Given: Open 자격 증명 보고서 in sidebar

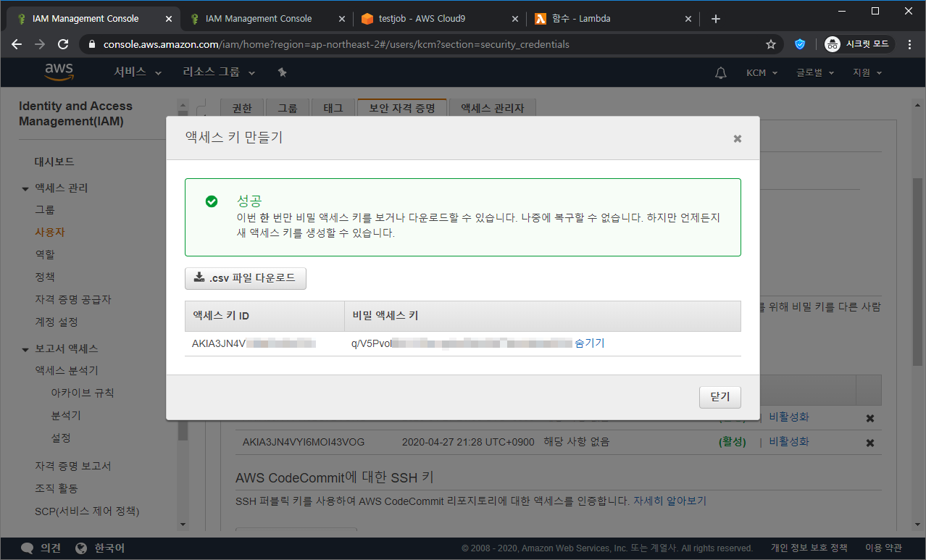Looking at the screenshot, I should 73,466.
